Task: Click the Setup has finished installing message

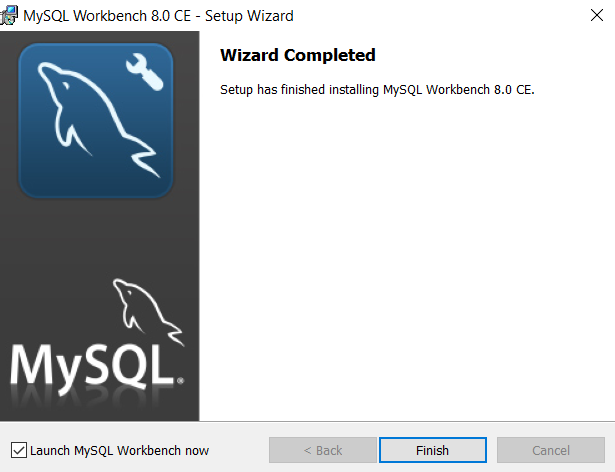Action: [x=377, y=89]
